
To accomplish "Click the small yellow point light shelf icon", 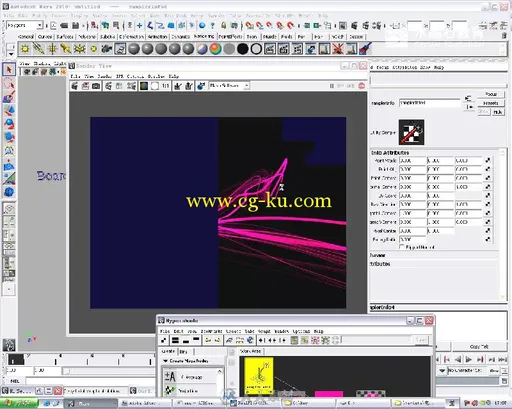I will pos(93,49).
